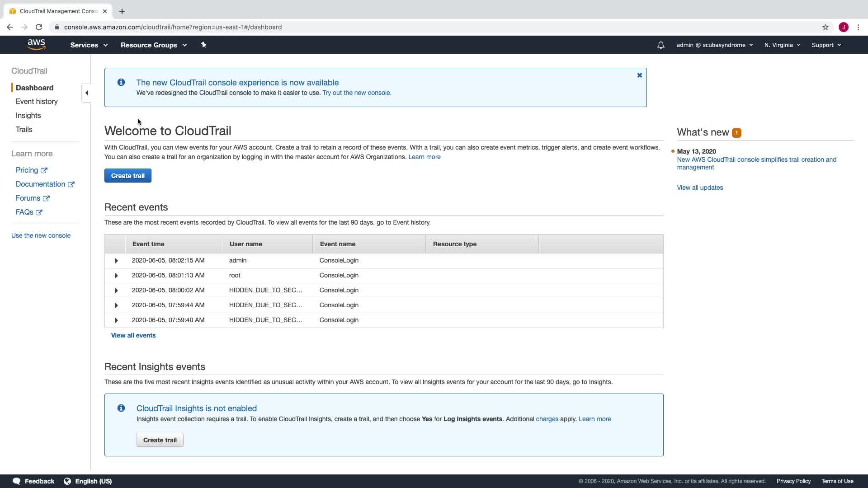Open the Resource Groups dropdown
Viewport: 868px width, 488px height.
153,45
